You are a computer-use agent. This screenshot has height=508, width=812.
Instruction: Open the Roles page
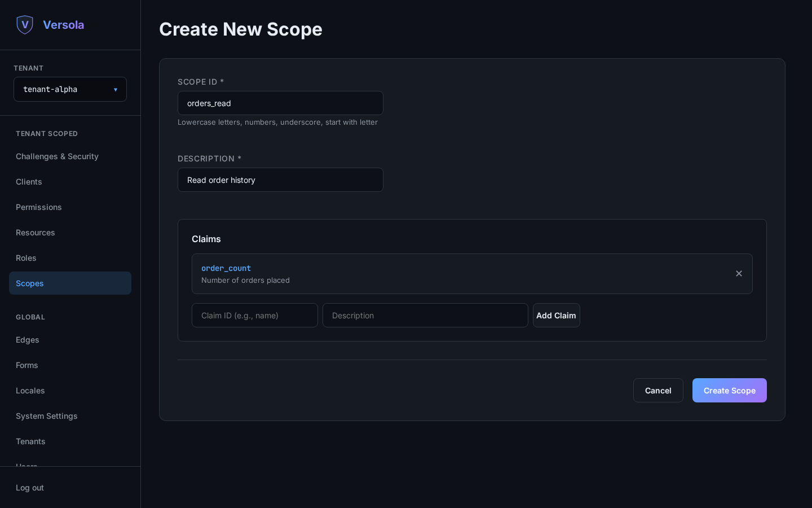tap(70, 258)
